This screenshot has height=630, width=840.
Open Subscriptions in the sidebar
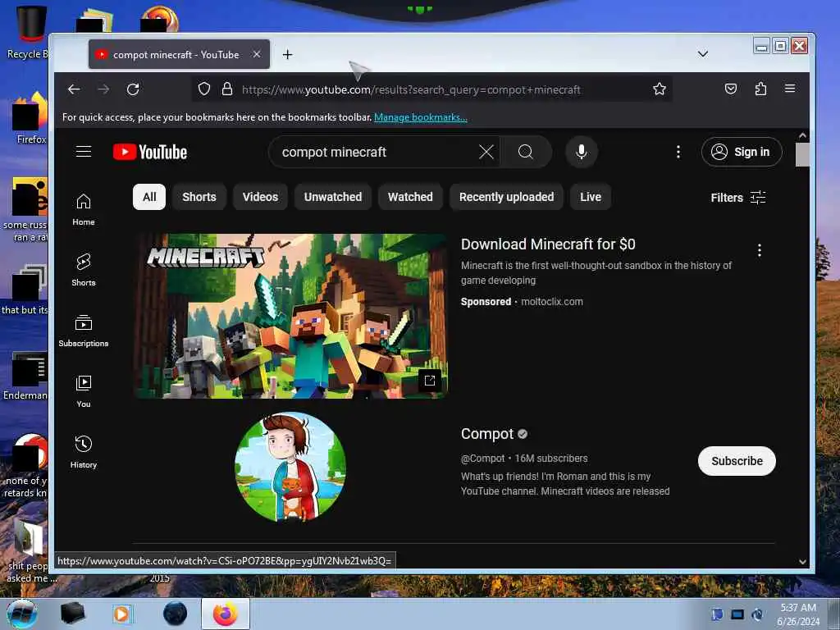84,331
